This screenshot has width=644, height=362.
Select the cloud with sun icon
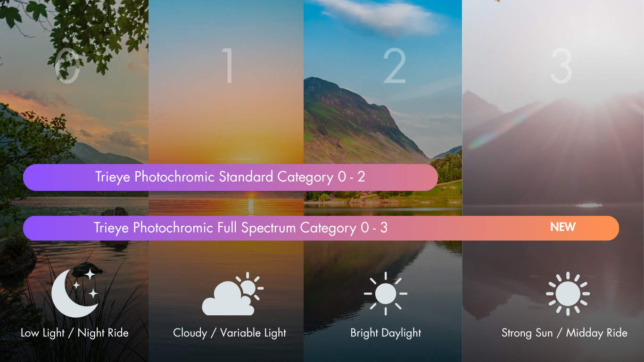[232, 294]
